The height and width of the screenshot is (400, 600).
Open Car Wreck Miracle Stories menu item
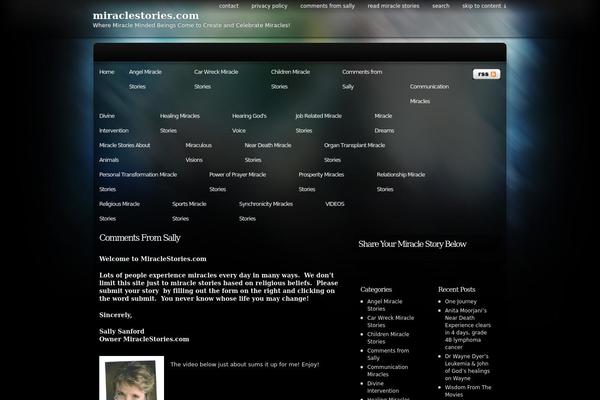tap(216, 79)
